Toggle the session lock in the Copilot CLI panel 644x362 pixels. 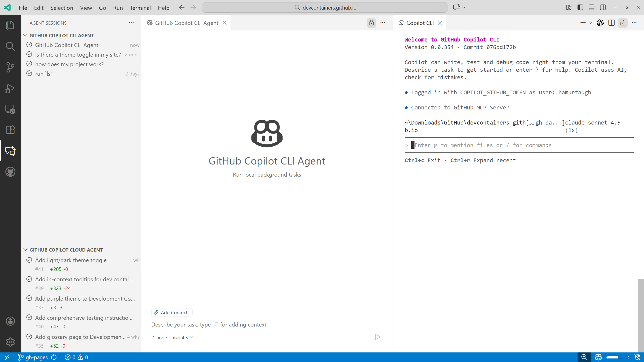623,23
